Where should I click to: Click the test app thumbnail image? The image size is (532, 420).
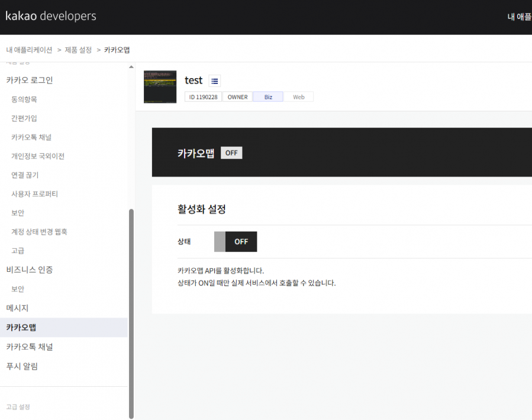pyautogui.click(x=160, y=87)
